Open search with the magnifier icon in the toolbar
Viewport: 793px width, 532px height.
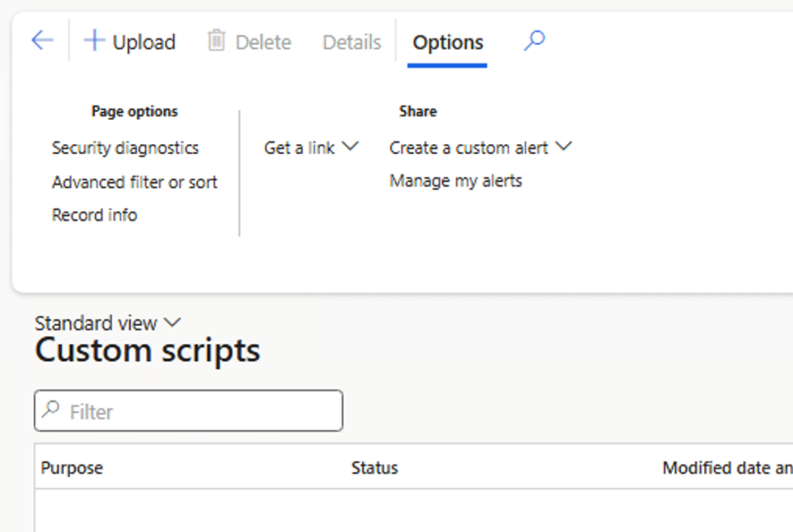coord(534,40)
